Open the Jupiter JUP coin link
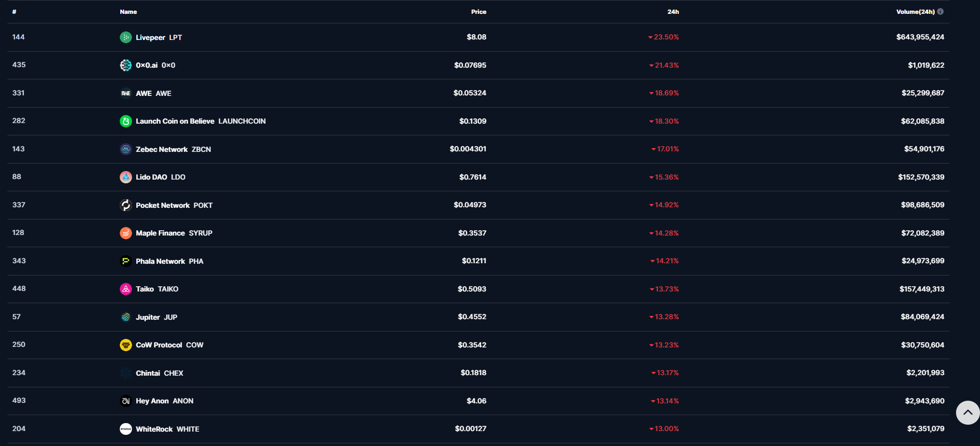This screenshot has height=446, width=980. tap(148, 317)
